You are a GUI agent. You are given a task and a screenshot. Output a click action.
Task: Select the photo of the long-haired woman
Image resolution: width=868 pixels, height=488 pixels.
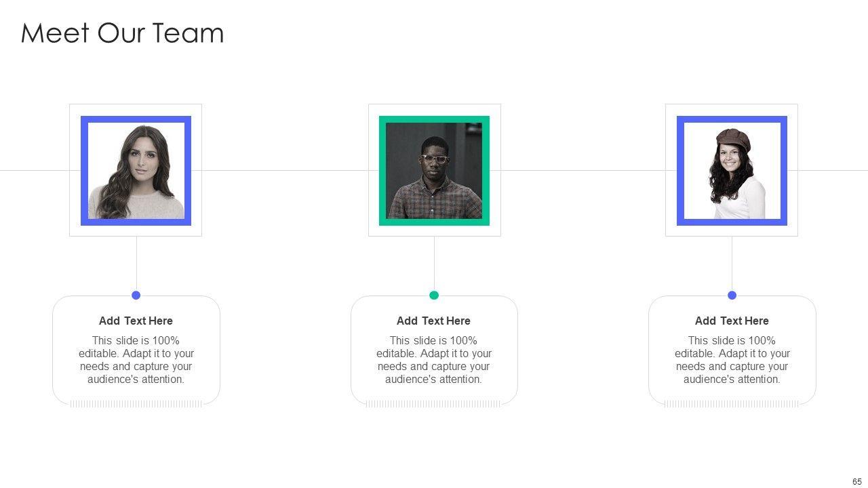pos(136,171)
